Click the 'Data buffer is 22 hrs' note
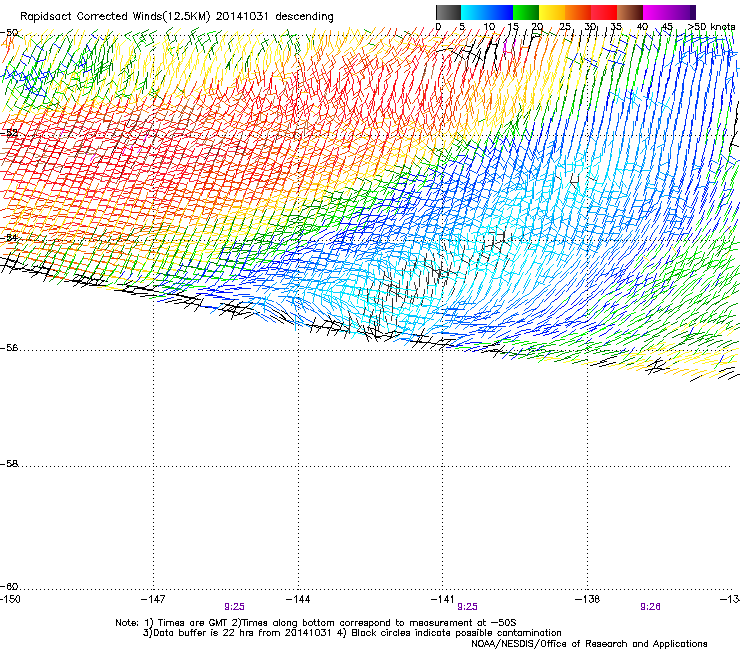 point(236,633)
